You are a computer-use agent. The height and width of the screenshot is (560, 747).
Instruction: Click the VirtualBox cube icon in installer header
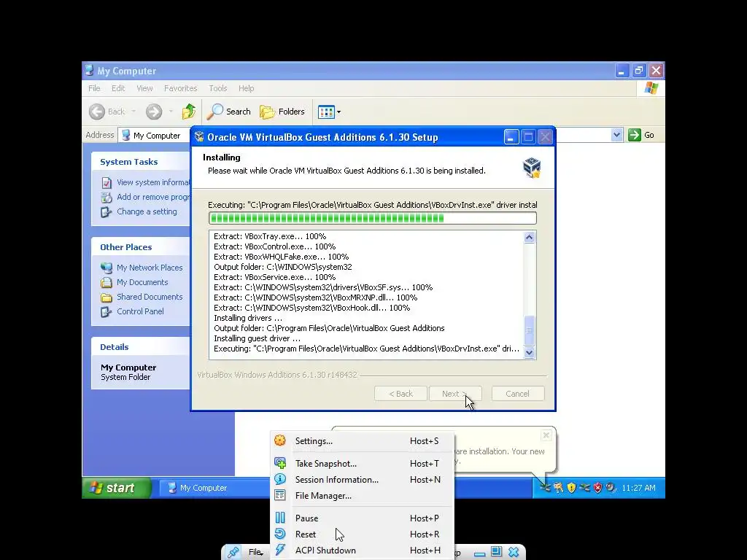(x=532, y=168)
